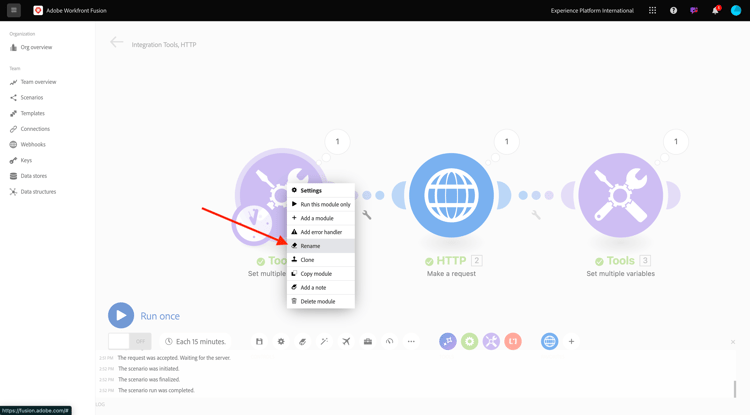Screen dimensions: 750x415
Task: Select Add a note in menu
Action: pos(320,287)
